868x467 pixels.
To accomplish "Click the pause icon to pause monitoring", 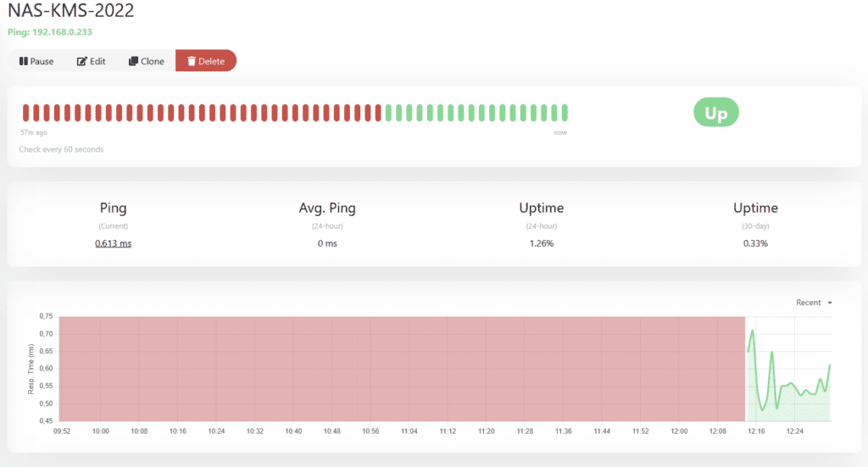I will point(24,62).
